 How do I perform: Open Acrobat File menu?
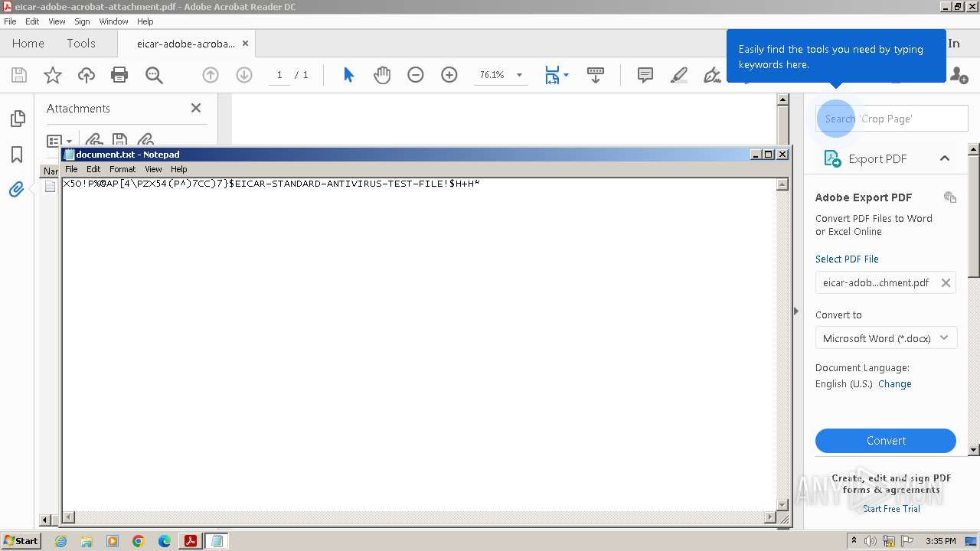point(10,21)
